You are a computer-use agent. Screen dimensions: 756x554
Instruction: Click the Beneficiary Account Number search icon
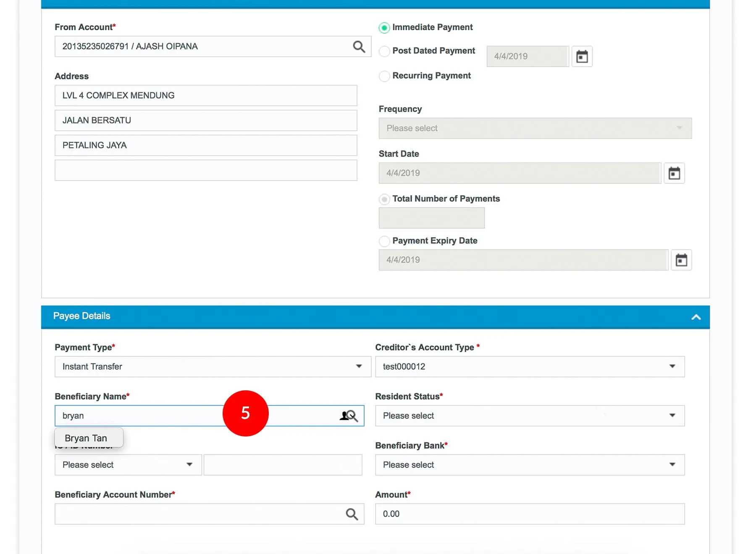click(x=352, y=514)
